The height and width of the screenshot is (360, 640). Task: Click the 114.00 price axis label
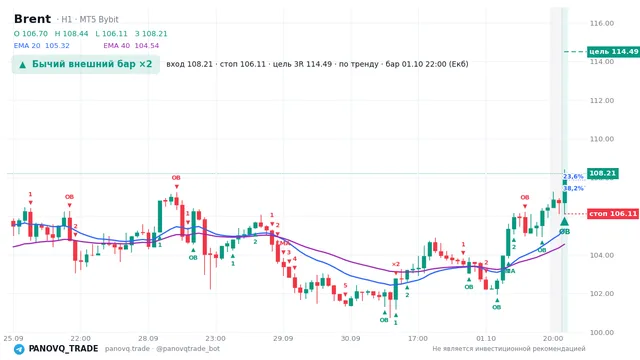[602, 62]
